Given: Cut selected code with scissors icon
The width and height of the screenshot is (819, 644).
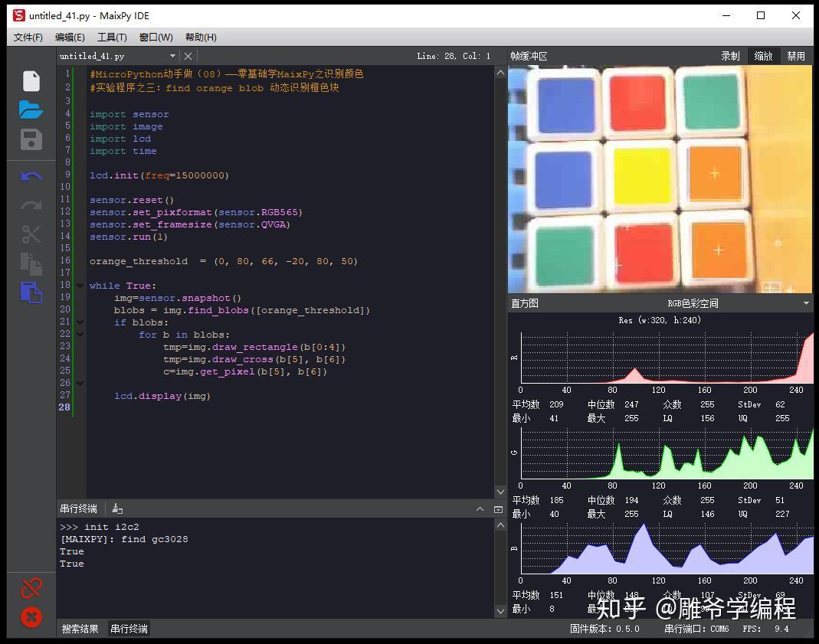Looking at the screenshot, I should [31, 234].
